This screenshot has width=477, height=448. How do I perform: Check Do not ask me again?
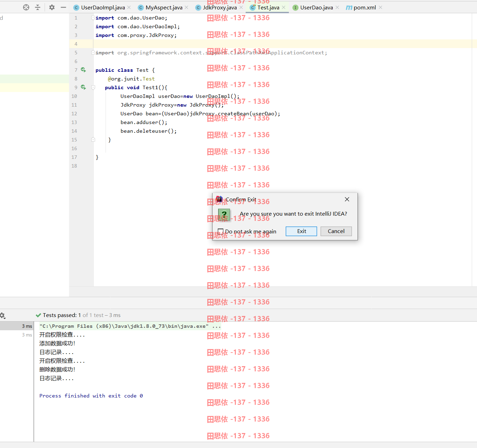pyautogui.click(x=221, y=231)
